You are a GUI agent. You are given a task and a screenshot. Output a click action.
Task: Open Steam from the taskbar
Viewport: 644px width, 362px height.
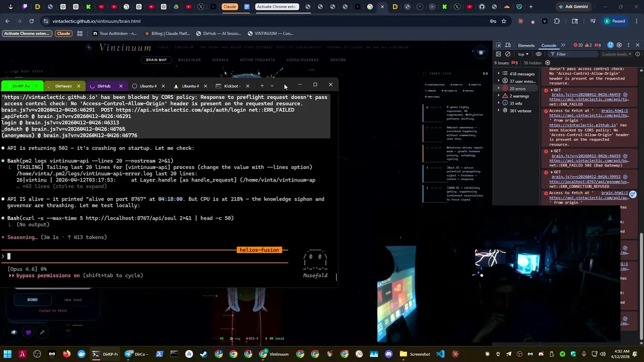tap(204, 354)
